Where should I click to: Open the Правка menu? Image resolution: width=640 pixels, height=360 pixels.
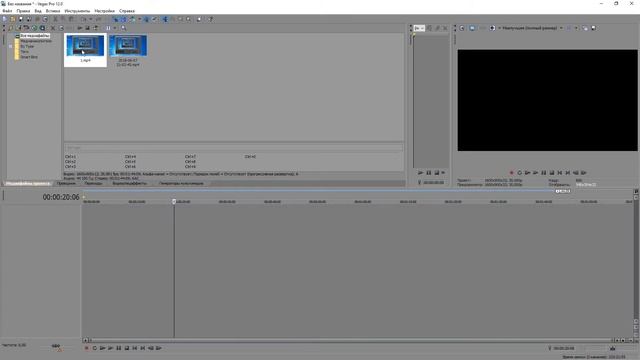[x=23, y=11]
